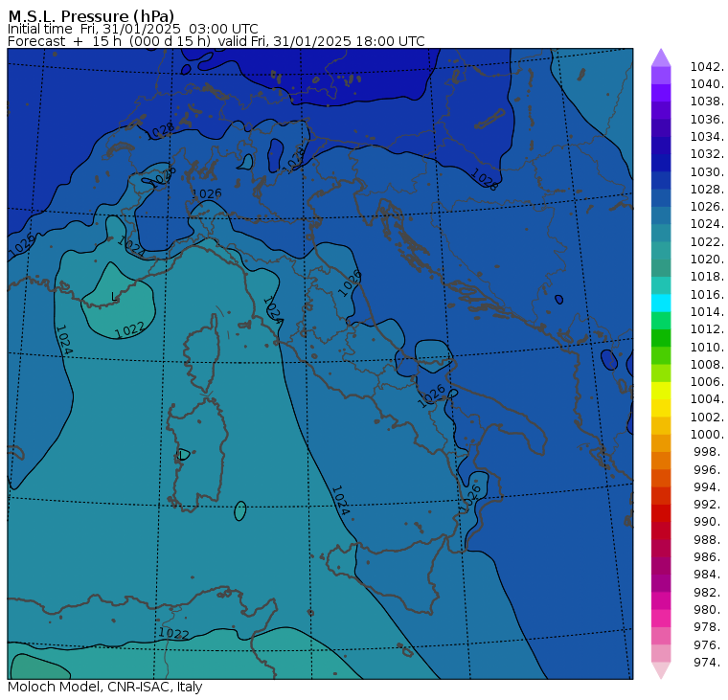
Task: Click the Forecast + 15 h validity line
Action: pyautogui.click(x=216, y=41)
